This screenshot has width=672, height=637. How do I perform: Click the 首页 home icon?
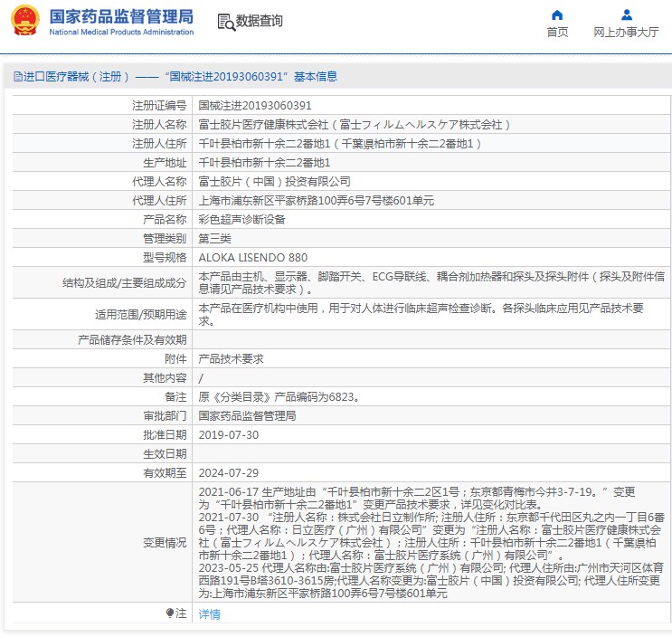(557, 15)
